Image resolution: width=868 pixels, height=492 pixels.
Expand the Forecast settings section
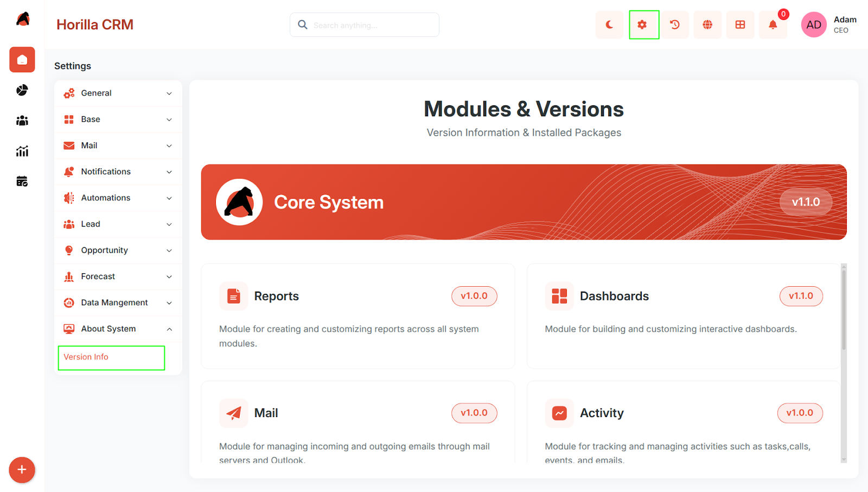[x=118, y=276]
